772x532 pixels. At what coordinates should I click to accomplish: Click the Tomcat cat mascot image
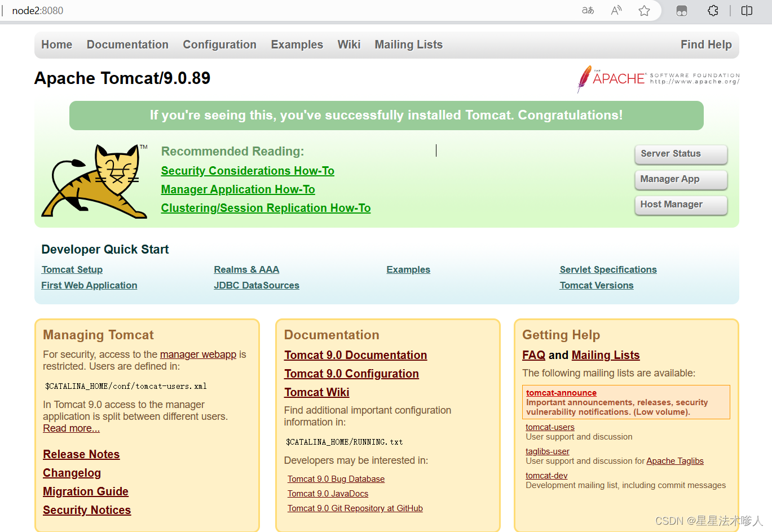click(93, 180)
